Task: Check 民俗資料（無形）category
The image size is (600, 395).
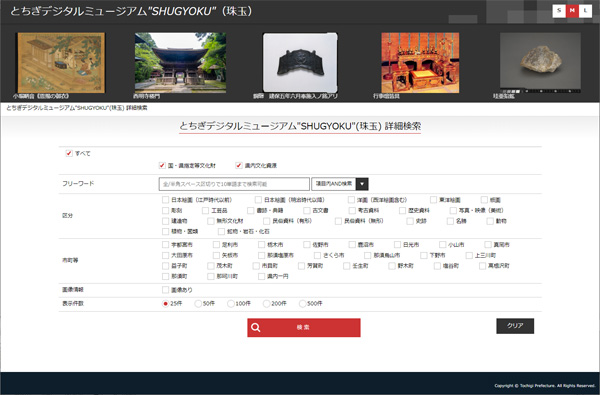Action: click(338, 221)
